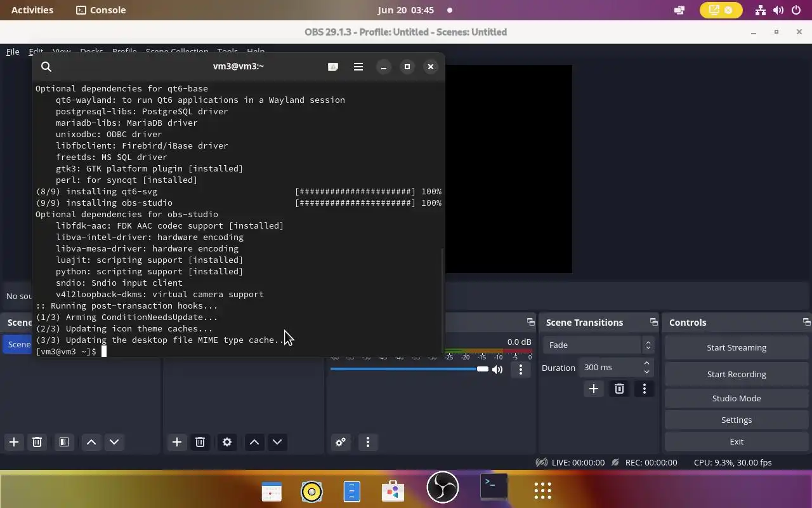Open OBS Settings from Controls

tap(737, 420)
